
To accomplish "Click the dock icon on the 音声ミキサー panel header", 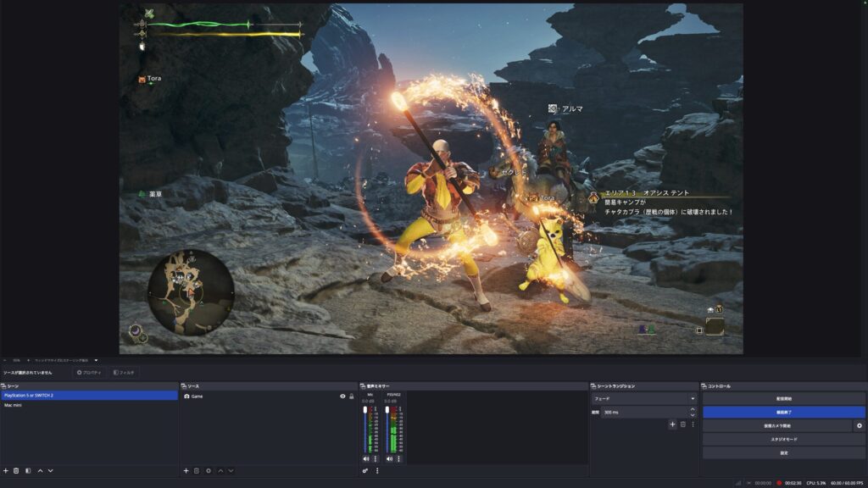I will click(363, 386).
